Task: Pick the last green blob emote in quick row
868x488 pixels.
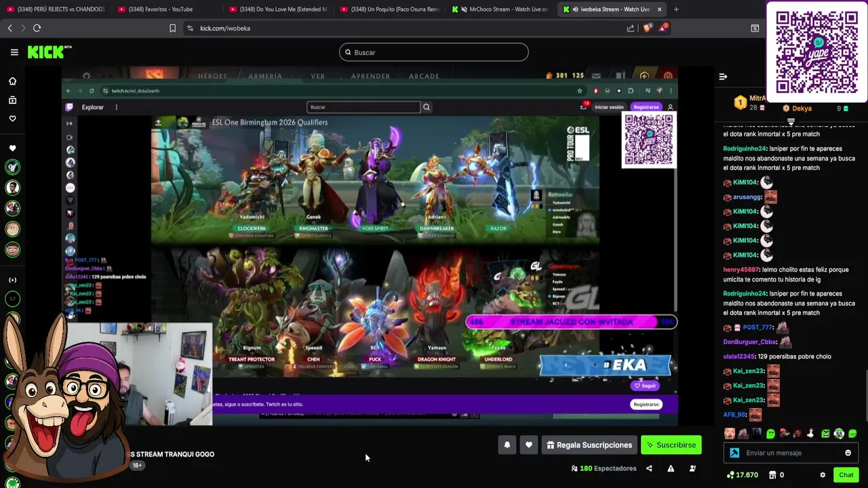Action: pyautogui.click(x=852, y=434)
